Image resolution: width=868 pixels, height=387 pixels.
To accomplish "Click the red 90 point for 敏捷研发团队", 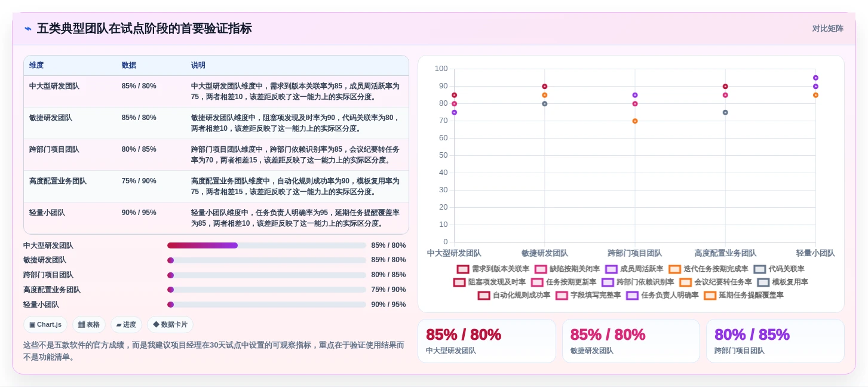I will [544, 87].
